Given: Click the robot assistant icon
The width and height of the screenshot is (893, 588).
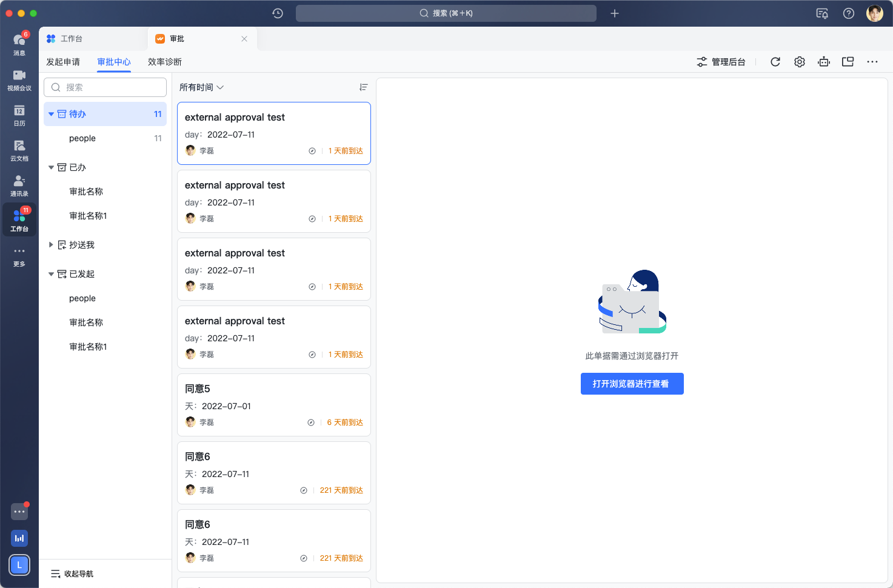Looking at the screenshot, I should [x=823, y=62].
